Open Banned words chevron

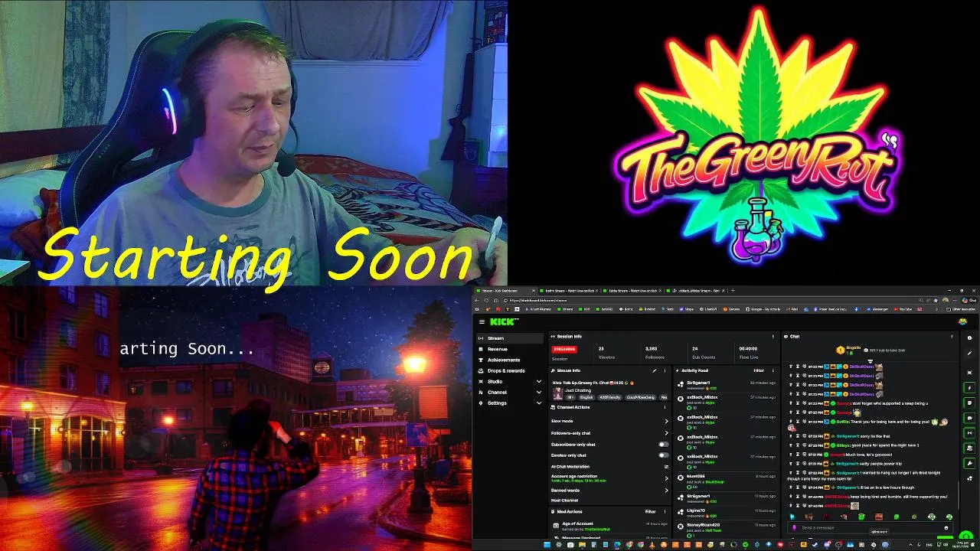coord(666,491)
